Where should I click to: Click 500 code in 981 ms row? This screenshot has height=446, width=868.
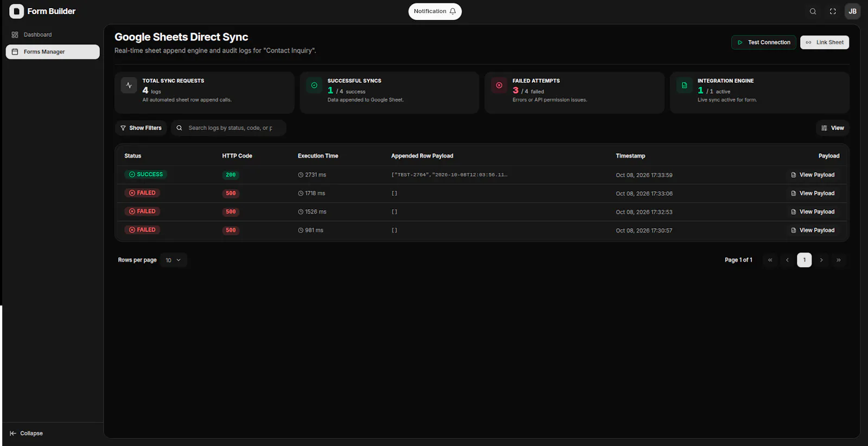(231, 230)
